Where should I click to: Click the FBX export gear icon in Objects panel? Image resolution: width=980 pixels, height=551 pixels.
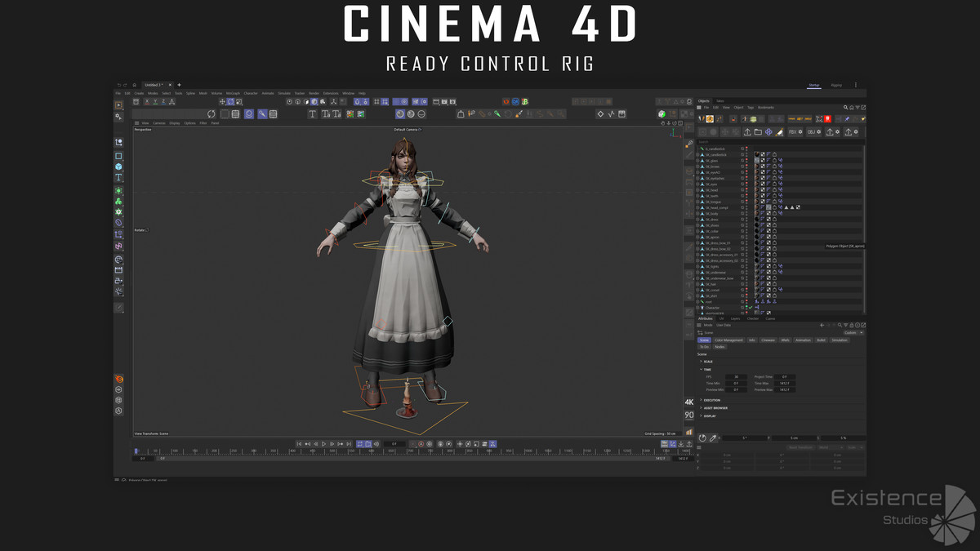point(800,131)
